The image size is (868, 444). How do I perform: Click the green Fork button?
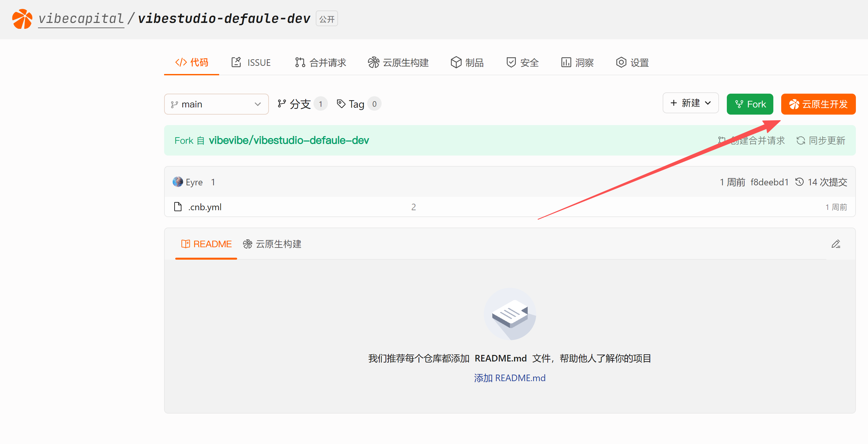[x=750, y=104]
